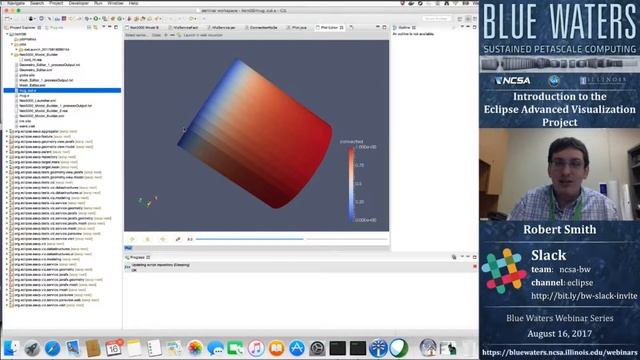Select Nek5000_Launcher.xml in Project Explorer
The width and height of the screenshot is (640, 360).
(37, 100)
